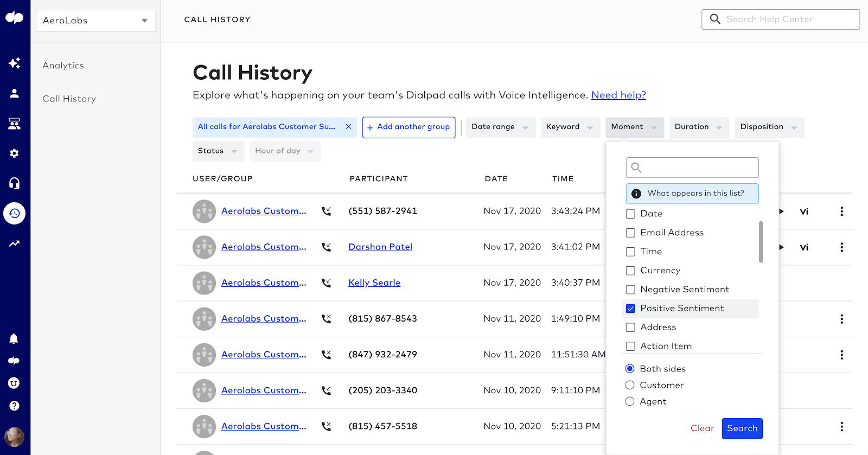Open the settings gear icon in sidebar
This screenshot has width=868, height=455.
[15, 153]
